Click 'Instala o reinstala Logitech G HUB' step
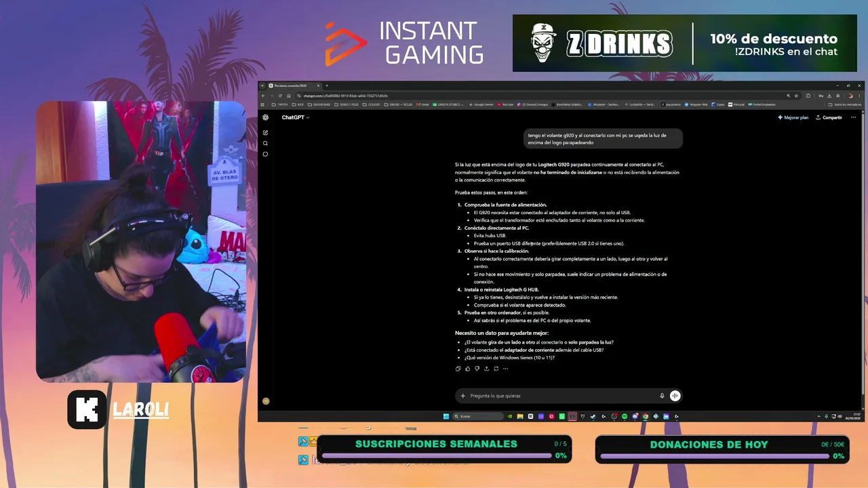This screenshot has width=868, height=488. tap(502, 289)
